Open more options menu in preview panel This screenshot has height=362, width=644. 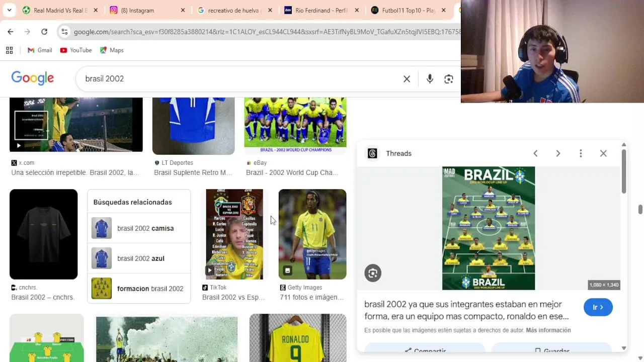pos(581,153)
